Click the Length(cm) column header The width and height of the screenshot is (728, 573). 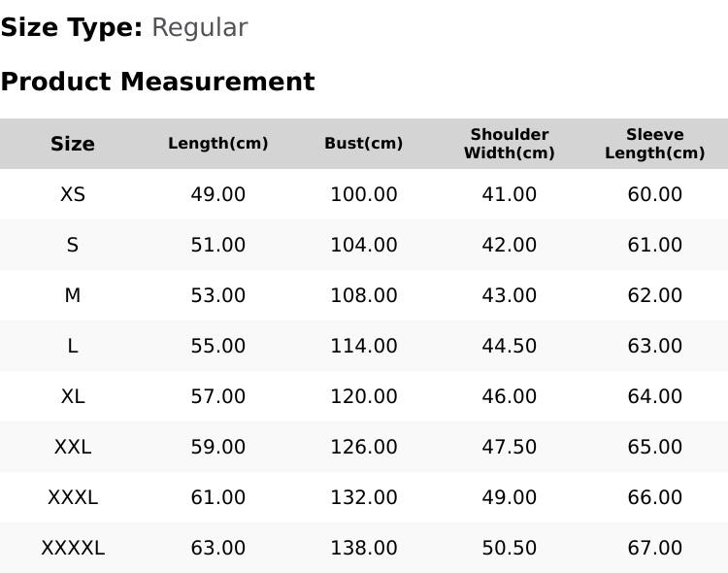(x=218, y=143)
